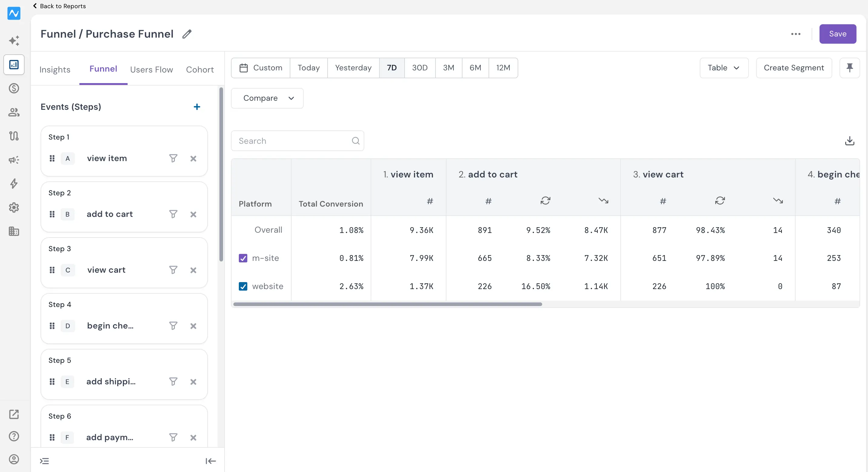Open the Custom date range picker
Screen dimensions: 868x472
[x=260, y=68]
